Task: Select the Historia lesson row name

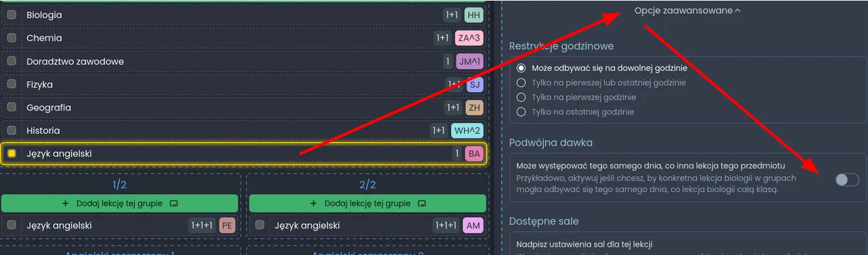Action: pos(43,130)
